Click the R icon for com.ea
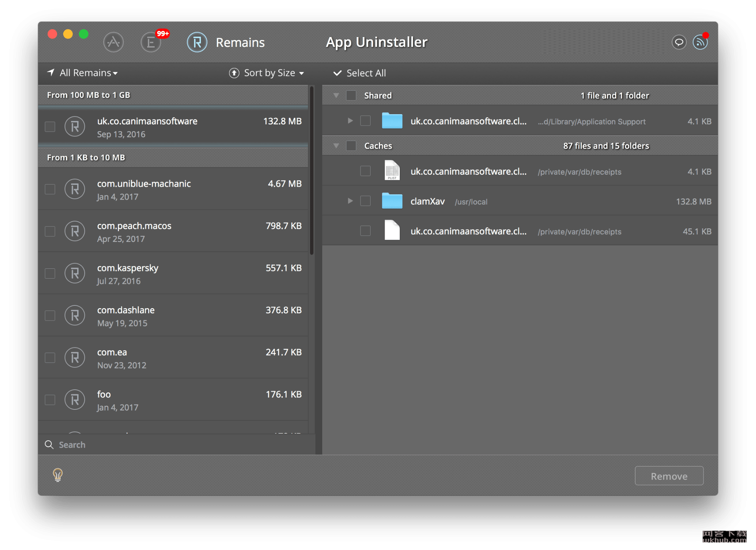This screenshot has width=756, height=550. click(75, 358)
